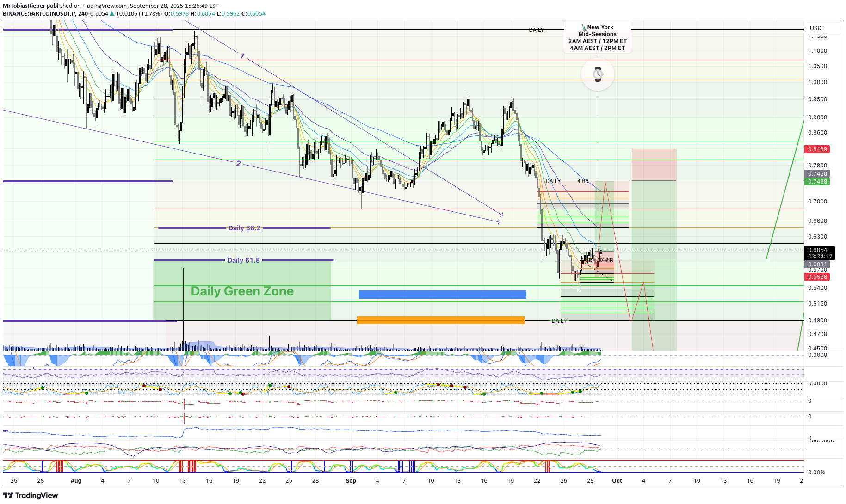Select the solid blue rectangle drawing
Screen dimensions: 846x504
coord(442,295)
